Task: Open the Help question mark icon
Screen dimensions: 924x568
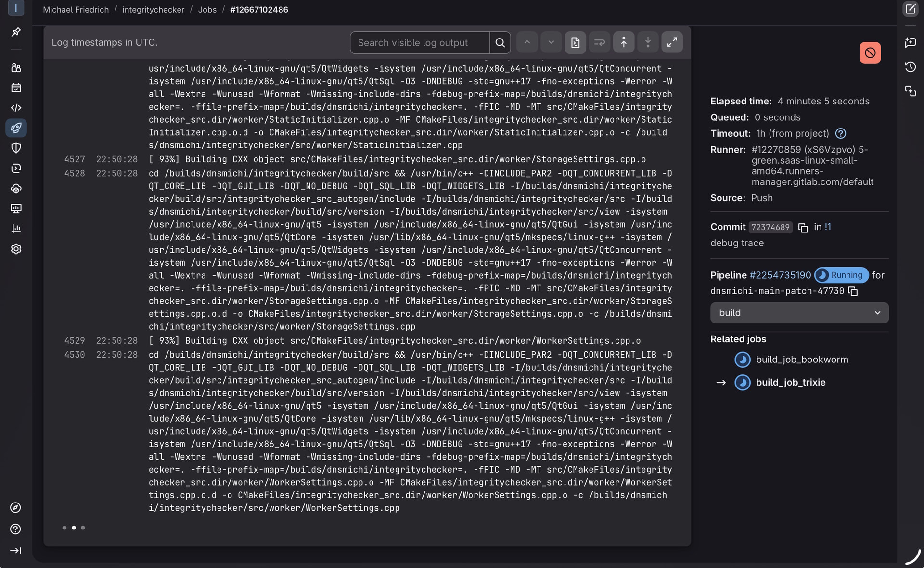Action: pyautogui.click(x=15, y=529)
